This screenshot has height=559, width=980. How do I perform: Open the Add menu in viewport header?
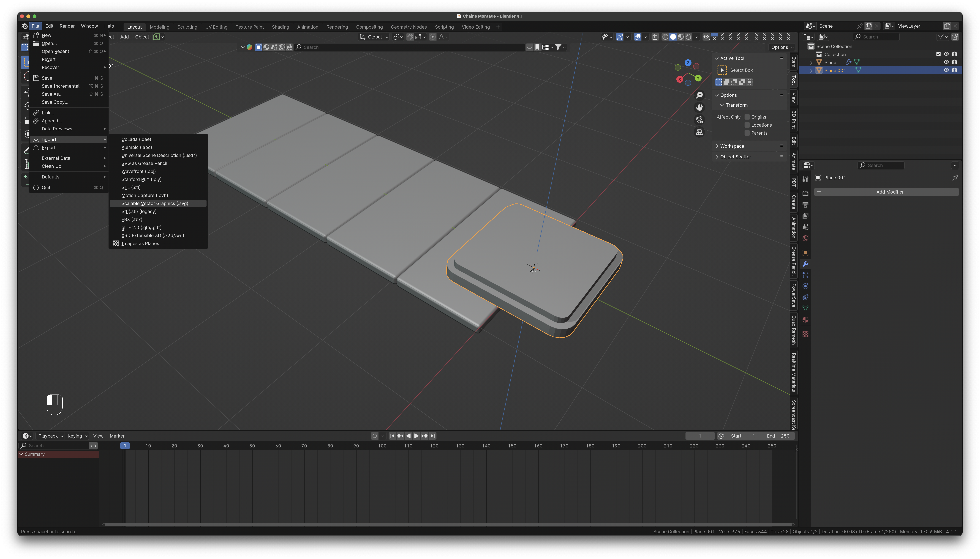pos(124,37)
